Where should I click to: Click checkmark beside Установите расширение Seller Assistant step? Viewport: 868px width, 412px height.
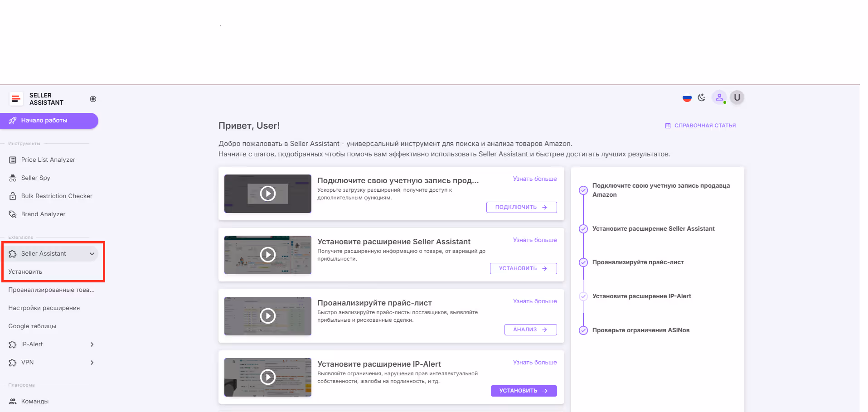pyautogui.click(x=583, y=229)
